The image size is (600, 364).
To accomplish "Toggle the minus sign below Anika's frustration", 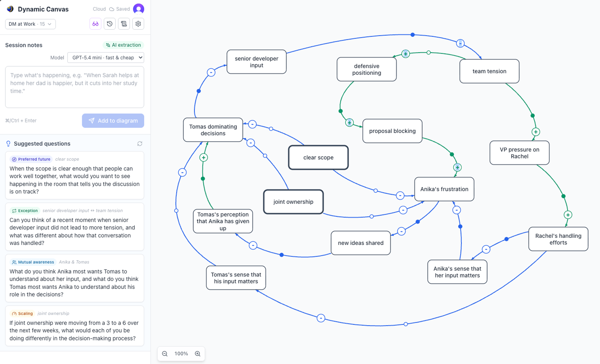I will (457, 210).
